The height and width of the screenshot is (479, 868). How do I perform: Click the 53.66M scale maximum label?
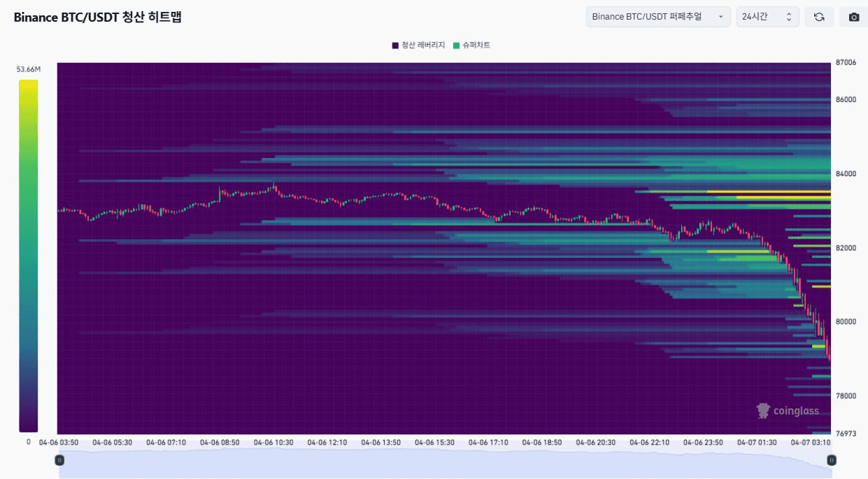pyautogui.click(x=29, y=69)
